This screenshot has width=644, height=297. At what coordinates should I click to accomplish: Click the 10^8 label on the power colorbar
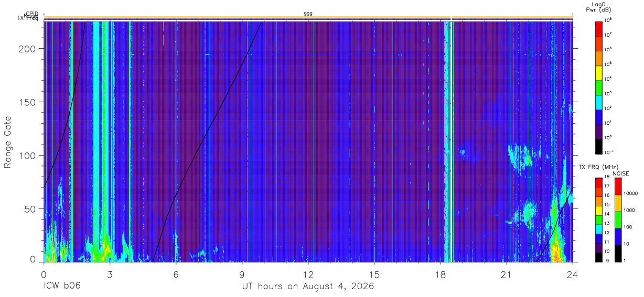point(609,20)
